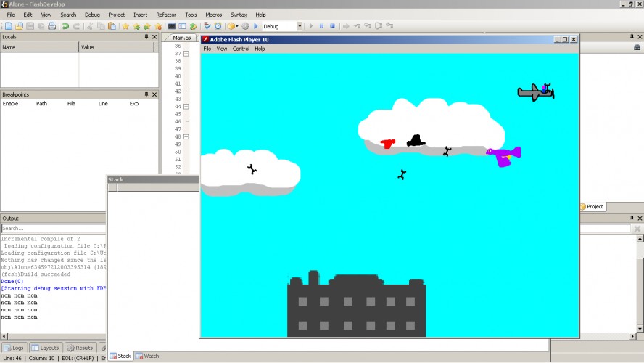
Task: Click the Pause debugging icon
Action: click(321, 26)
